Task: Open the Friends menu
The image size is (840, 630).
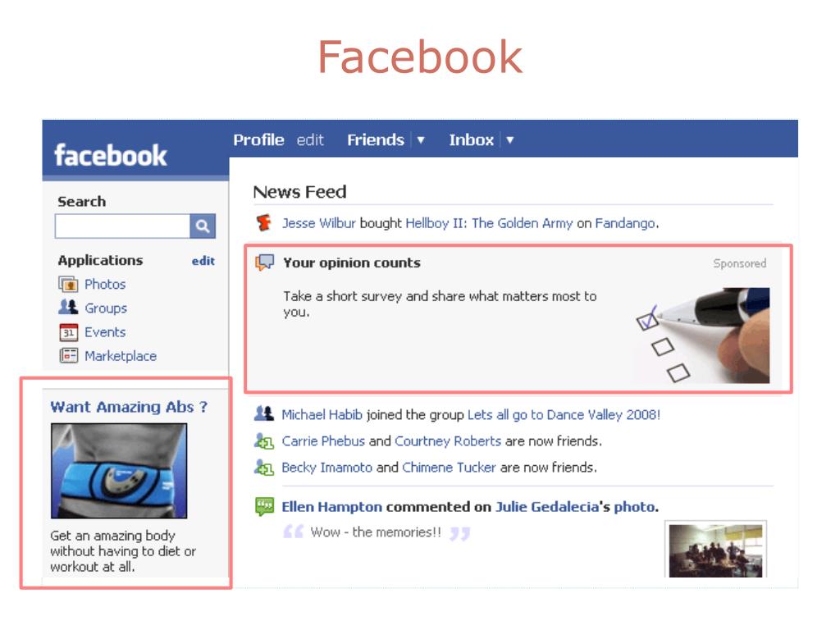Action: click(x=375, y=139)
